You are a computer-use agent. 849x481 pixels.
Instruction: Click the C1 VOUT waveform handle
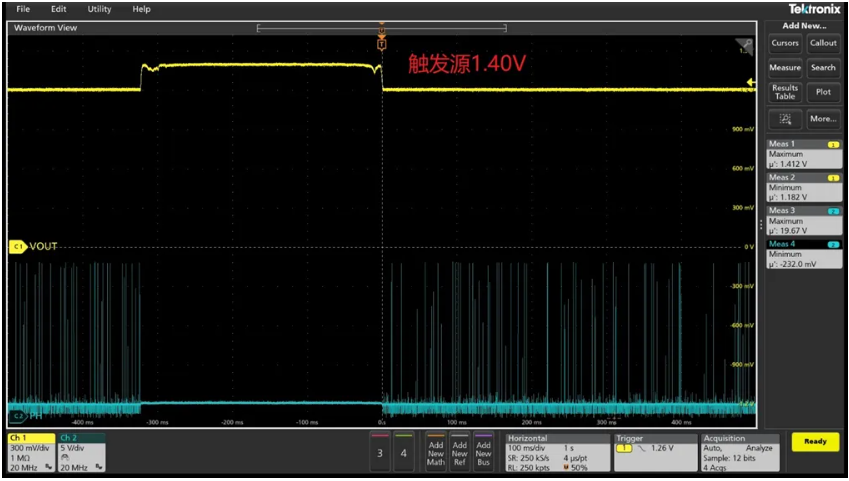(18, 246)
